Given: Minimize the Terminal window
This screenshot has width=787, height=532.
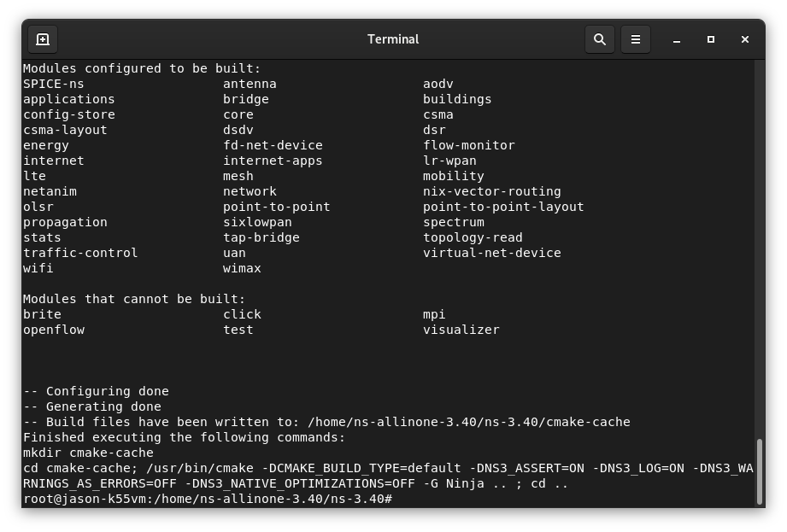Looking at the screenshot, I should coord(676,39).
